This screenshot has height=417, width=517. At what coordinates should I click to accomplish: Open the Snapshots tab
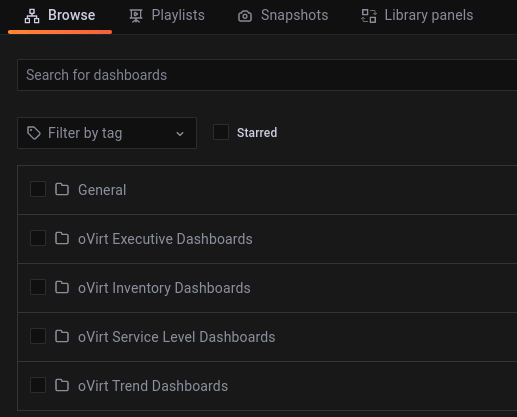(283, 16)
